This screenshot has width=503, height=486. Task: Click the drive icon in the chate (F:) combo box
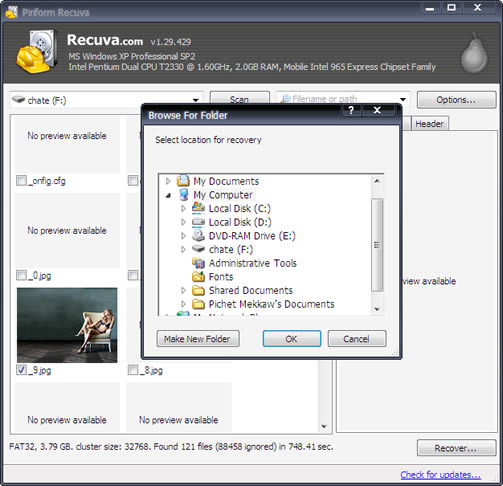19,99
